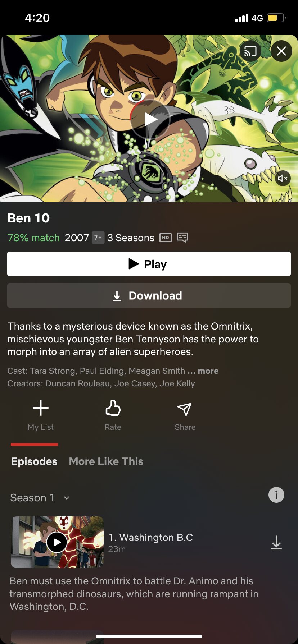Switch to the More Like This tab

(106, 461)
